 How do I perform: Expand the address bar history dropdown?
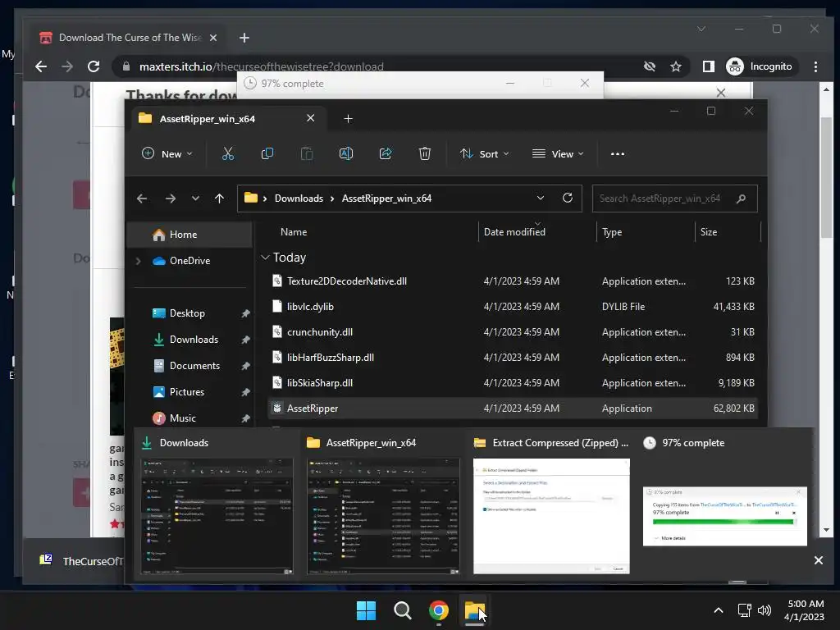pos(541,198)
